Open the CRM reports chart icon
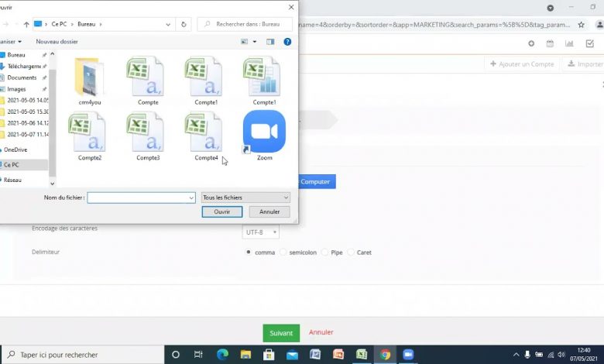The width and height of the screenshot is (604, 364). (x=569, y=43)
